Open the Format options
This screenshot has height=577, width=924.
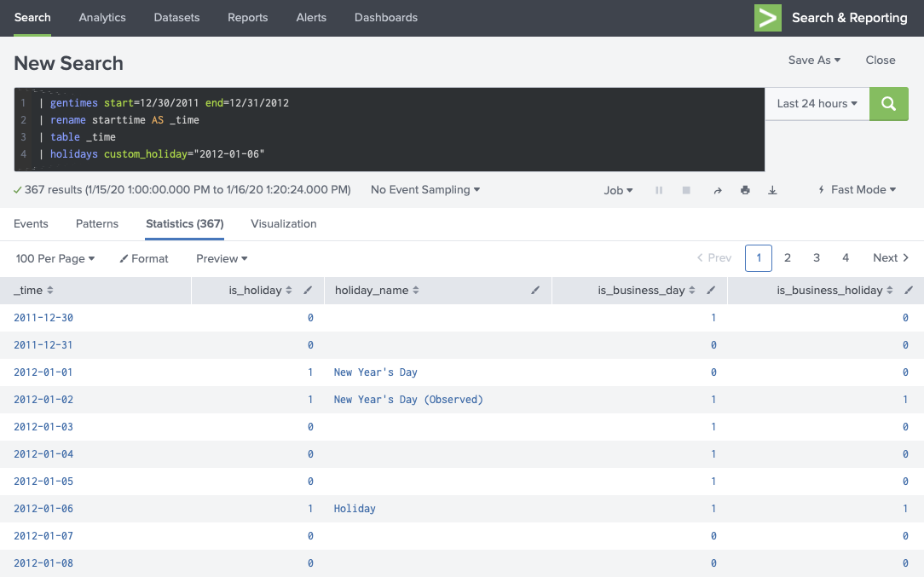point(144,259)
